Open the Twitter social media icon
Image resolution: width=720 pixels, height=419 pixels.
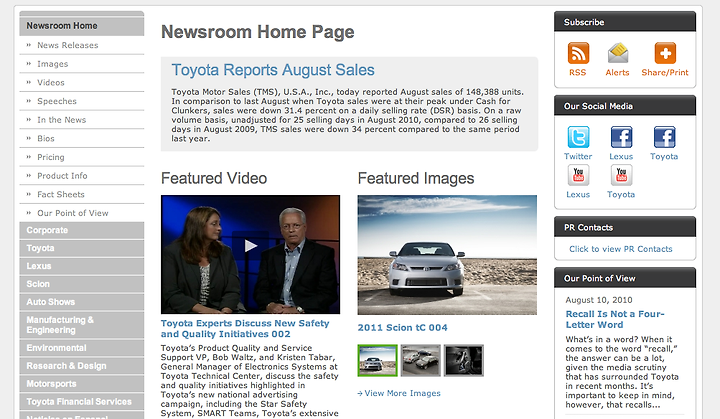click(578, 137)
